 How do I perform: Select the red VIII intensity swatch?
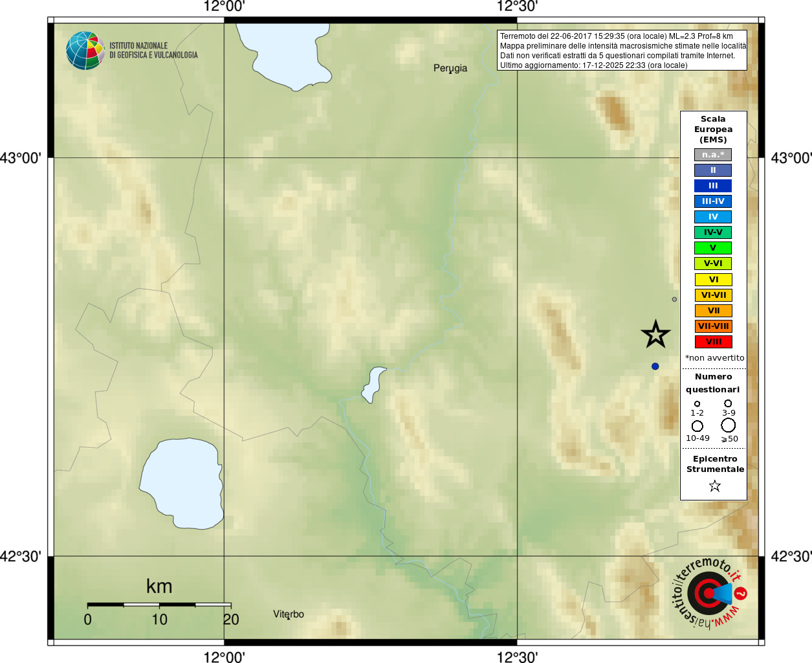tap(714, 342)
